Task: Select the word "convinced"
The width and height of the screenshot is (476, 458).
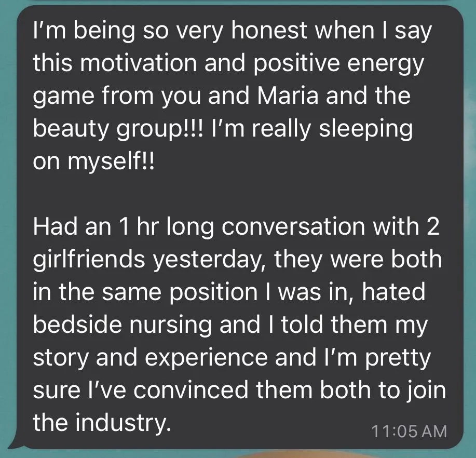Action: [x=191, y=390]
